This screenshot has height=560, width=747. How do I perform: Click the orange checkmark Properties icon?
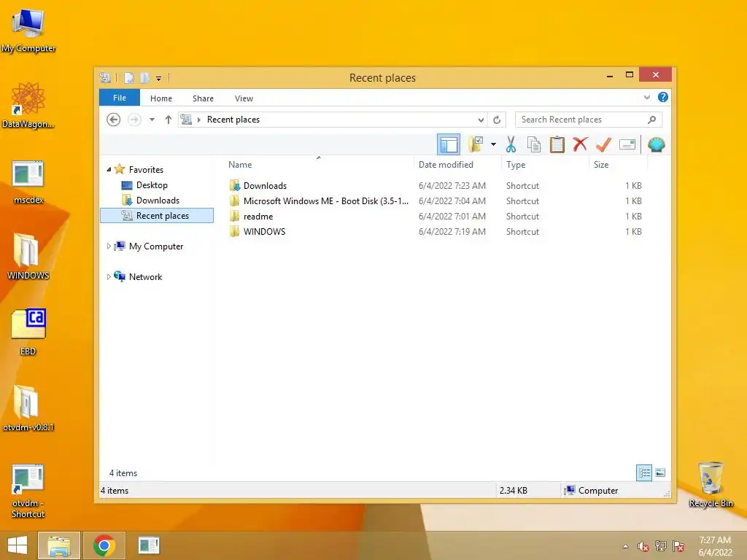click(x=603, y=144)
